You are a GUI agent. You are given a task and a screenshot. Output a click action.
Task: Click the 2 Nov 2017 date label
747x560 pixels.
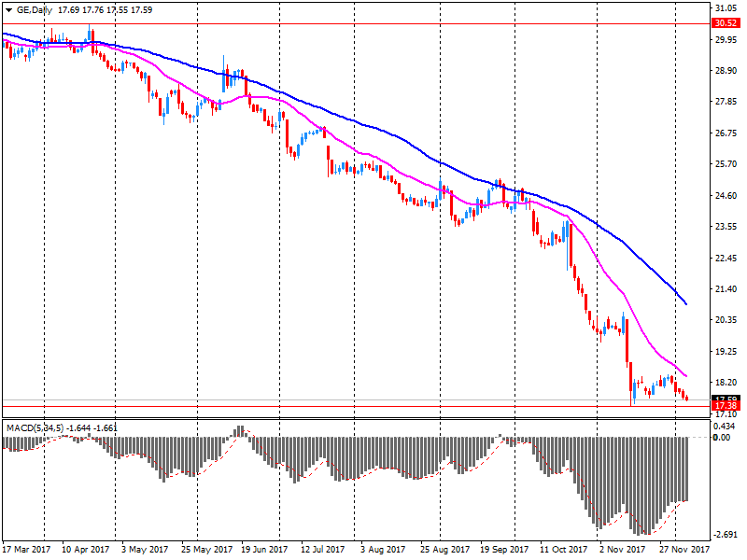623,550
